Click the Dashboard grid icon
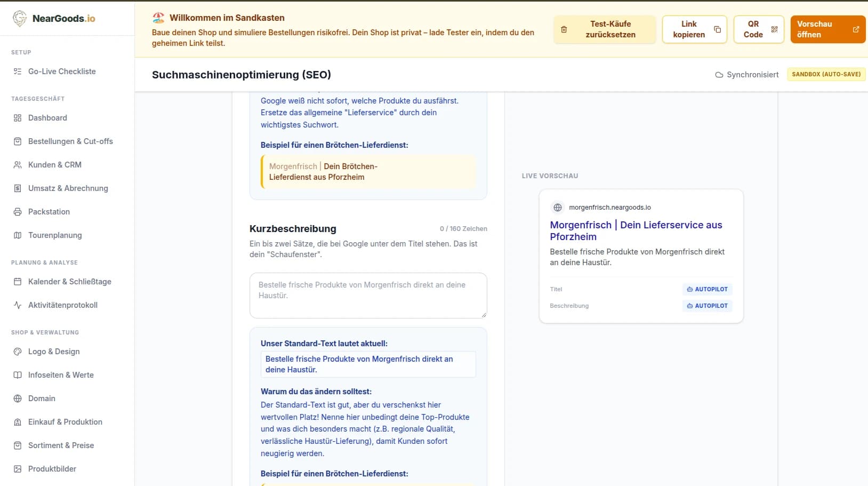Screen dimensions: 868x486 pos(18,118)
